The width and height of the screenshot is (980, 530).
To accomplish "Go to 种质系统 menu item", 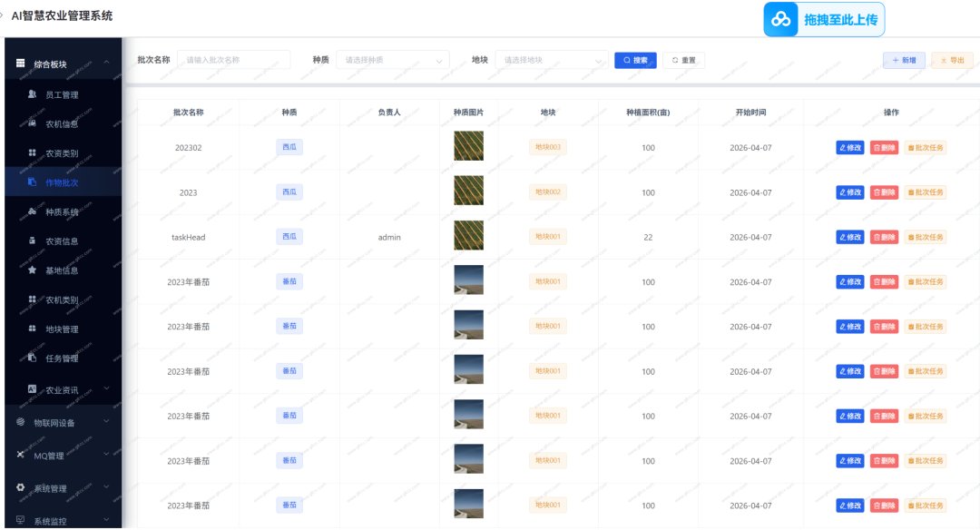I will (x=62, y=211).
